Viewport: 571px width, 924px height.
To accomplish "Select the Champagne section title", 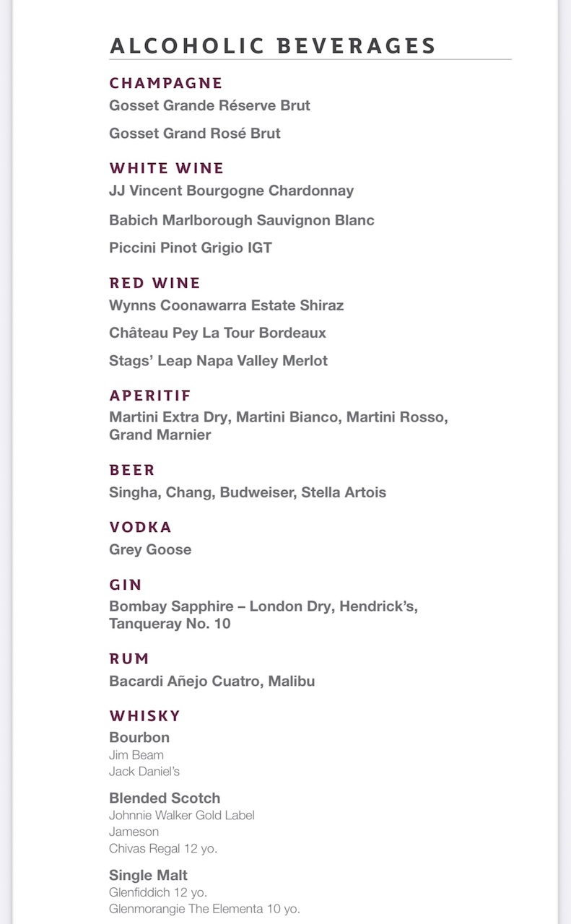I will (x=166, y=83).
